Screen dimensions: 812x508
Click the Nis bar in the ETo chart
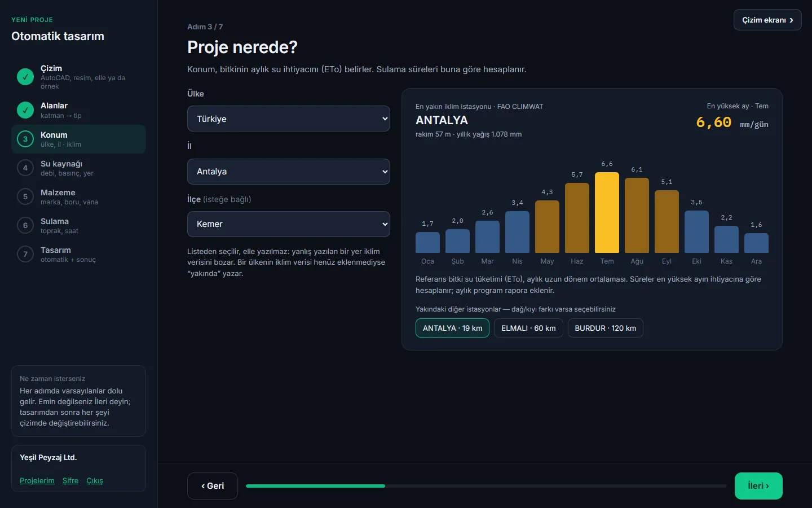[x=517, y=232]
